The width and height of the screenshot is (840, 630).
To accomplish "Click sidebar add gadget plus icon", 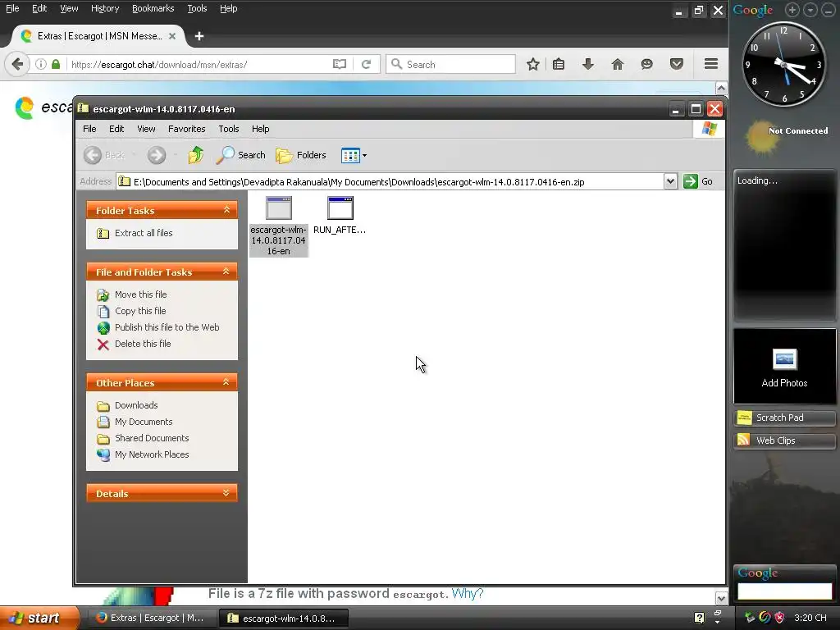I will point(792,10).
